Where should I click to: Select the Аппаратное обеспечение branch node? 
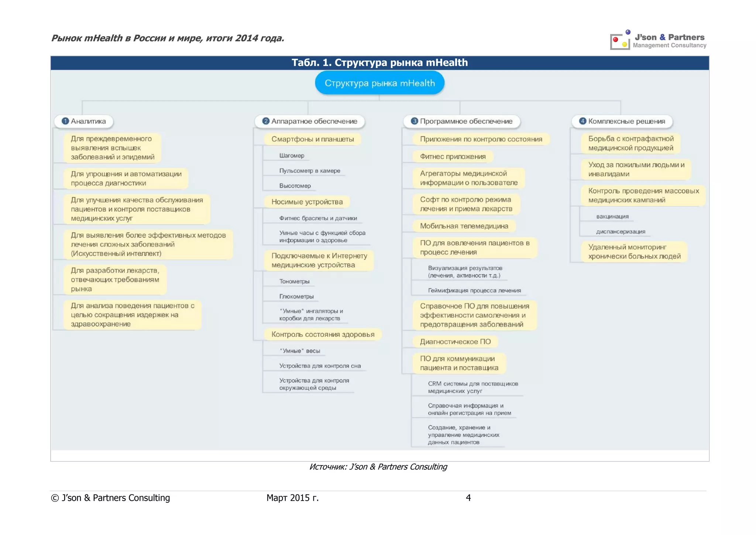pyautogui.click(x=310, y=121)
